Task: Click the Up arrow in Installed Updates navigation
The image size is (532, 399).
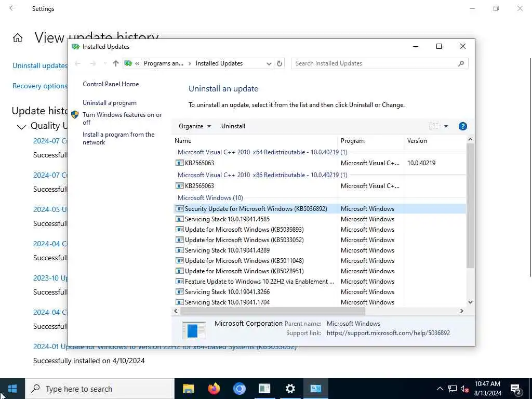Action: [x=116, y=63]
